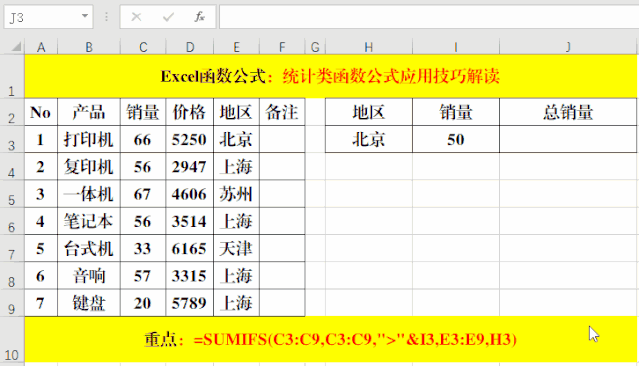Click the price cell 2947
639x366 pixels.
pyautogui.click(x=189, y=167)
